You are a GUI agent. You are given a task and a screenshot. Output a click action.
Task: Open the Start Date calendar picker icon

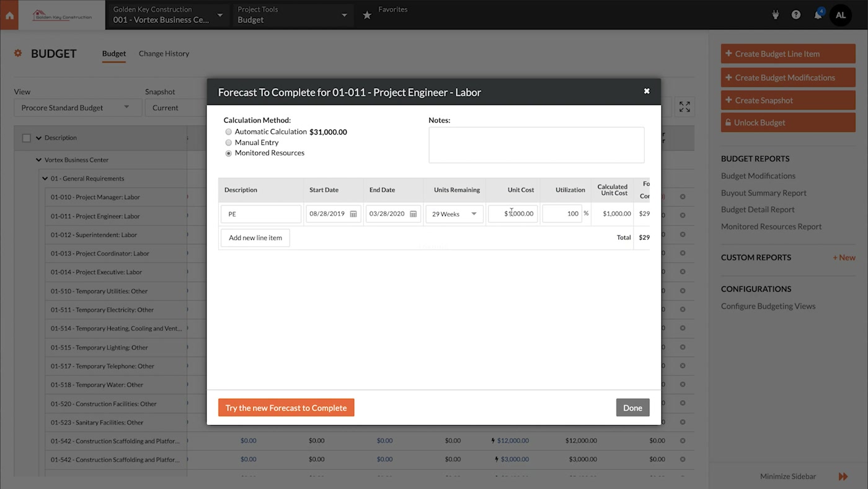(353, 214)
